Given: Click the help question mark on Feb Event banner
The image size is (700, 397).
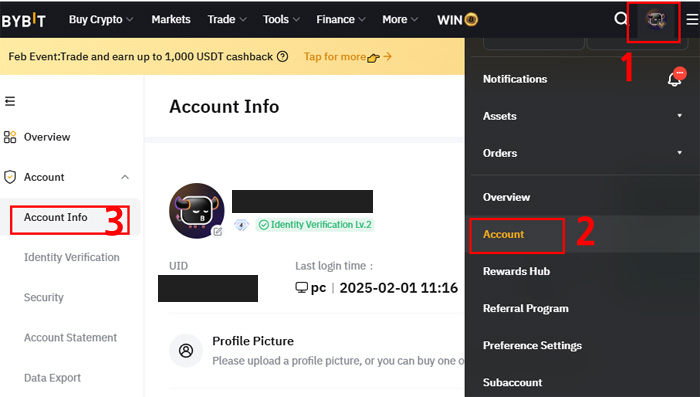Looking at the screenshot, I should point(282,57).
